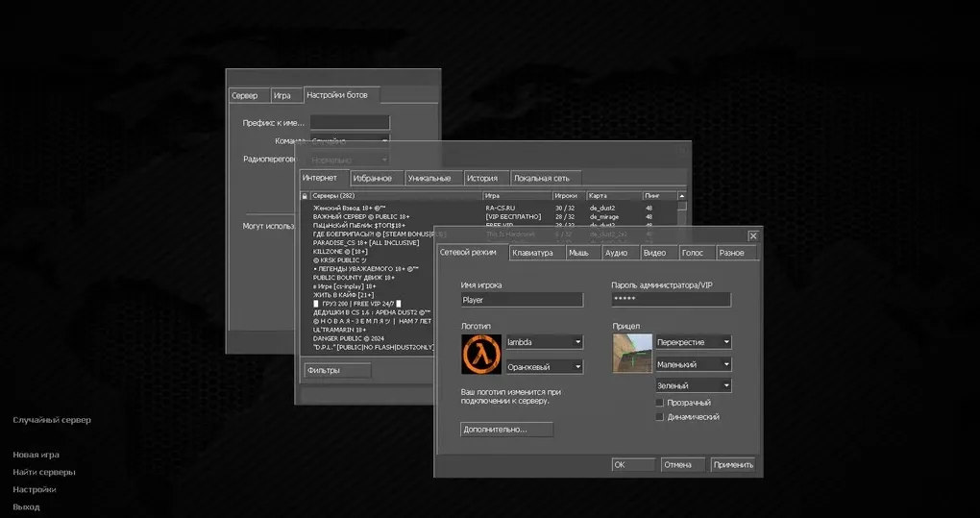
Task: Open the lambda logo type dropdown
Action: pyautogui.click(x=544, y=342)
